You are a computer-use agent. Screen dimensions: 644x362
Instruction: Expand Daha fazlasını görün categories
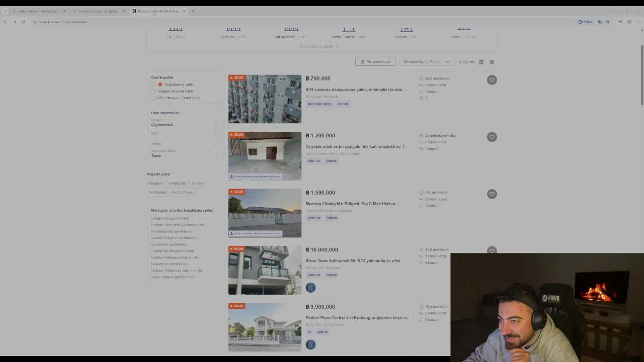pos(319,46)
